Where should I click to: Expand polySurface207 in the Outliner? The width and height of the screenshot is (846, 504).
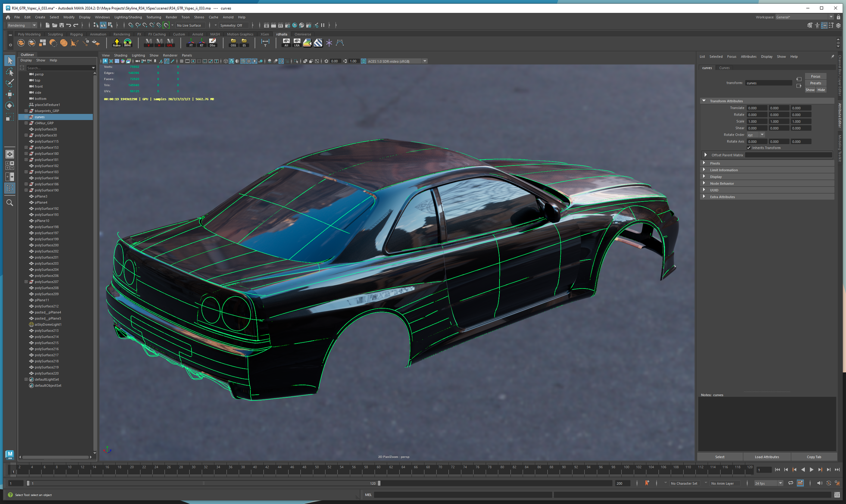(26, 281)
